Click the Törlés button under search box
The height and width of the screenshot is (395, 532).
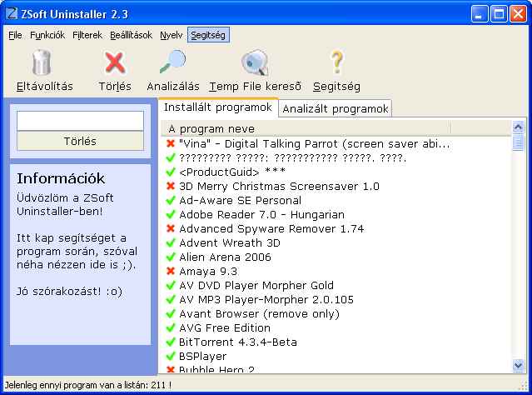pos(80,141)
